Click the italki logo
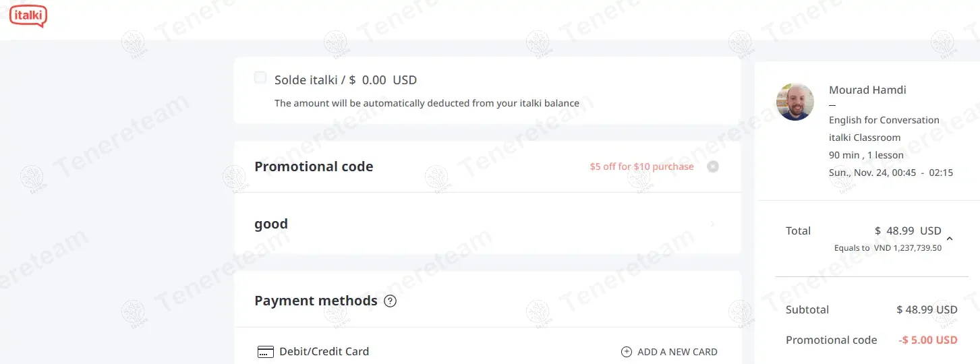 28,15
